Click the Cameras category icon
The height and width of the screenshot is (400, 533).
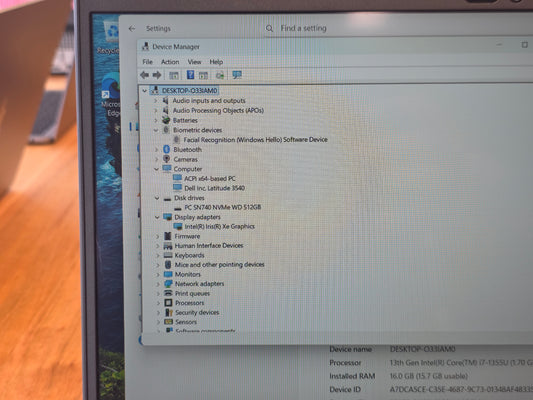pos(166,159)
